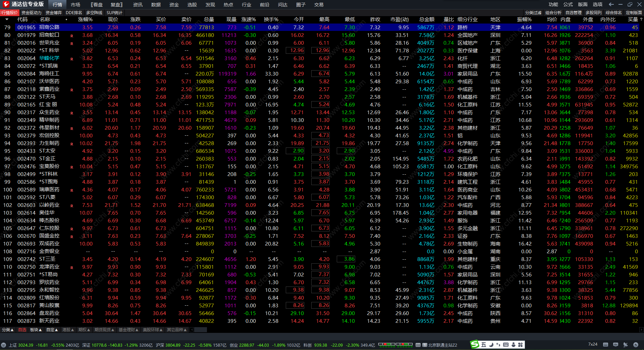Expand the 期货现货 dropdown tab
Screen dimensions: 644x350
[104, 330]
